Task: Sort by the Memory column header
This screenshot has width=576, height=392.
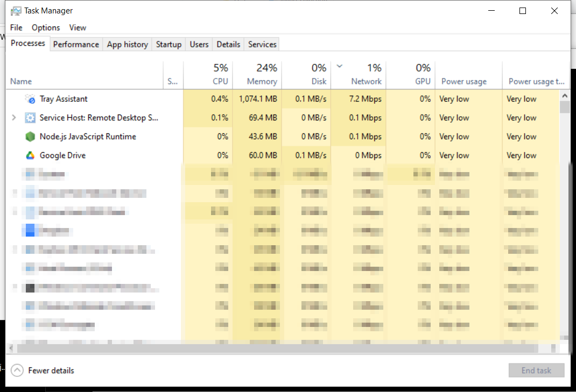Action: (x=257, y=75)
